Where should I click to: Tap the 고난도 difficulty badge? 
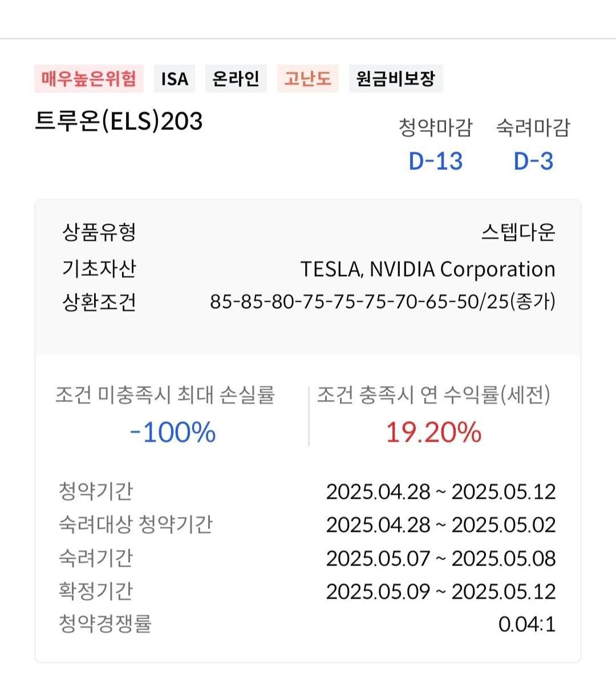tap(307, 79)
